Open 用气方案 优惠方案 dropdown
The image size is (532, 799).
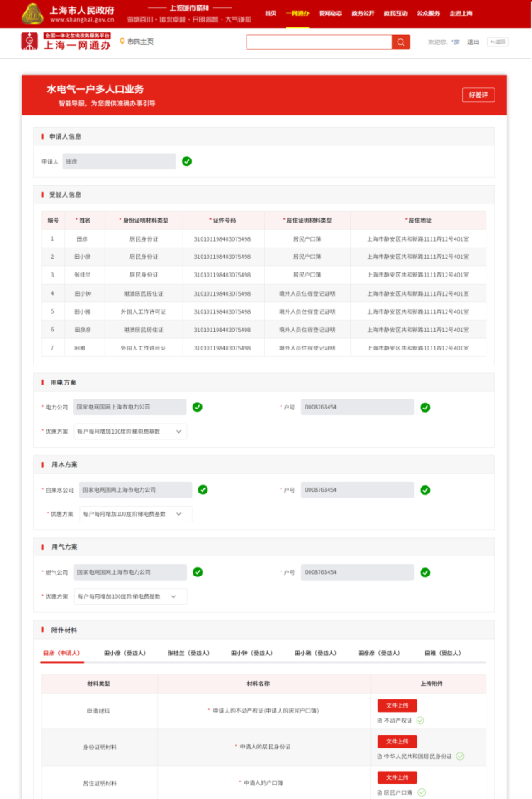(x=129, y=596)
